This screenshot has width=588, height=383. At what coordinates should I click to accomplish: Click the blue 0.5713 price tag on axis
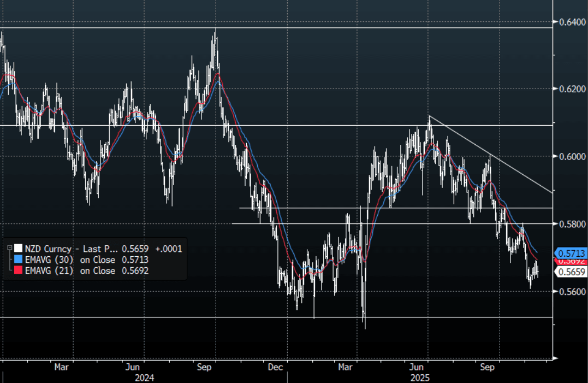pyautogui.click(x=571, y=253)
